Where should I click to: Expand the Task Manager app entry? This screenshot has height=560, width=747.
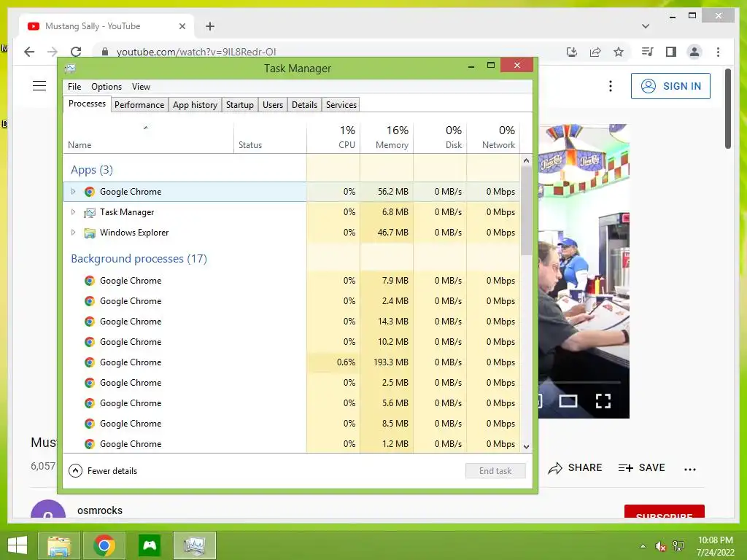pos(73,212)
